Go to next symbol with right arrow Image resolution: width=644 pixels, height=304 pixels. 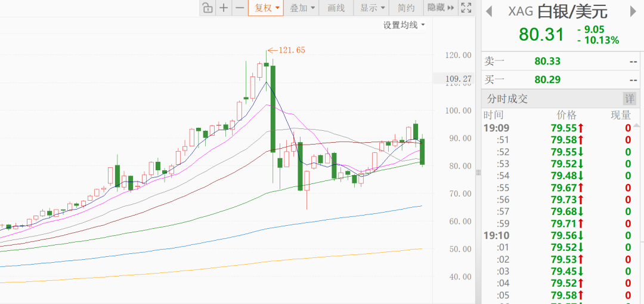pos(633,11)
